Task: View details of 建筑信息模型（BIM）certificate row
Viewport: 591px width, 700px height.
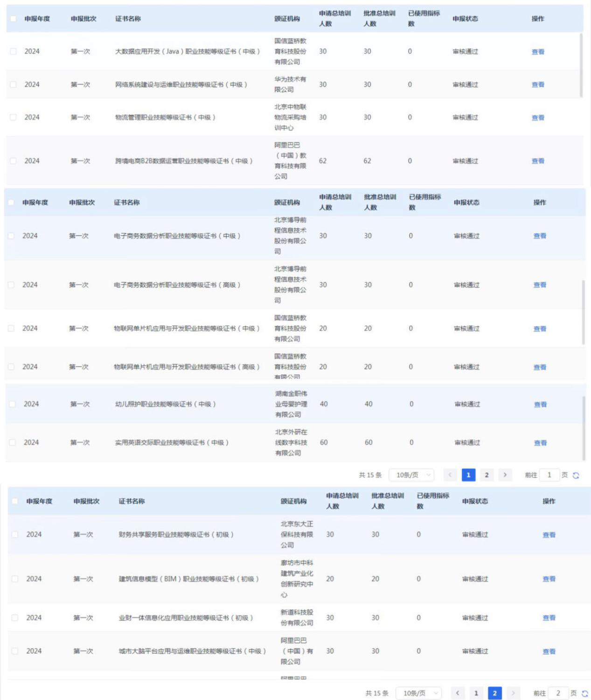Action: (549, 579)
